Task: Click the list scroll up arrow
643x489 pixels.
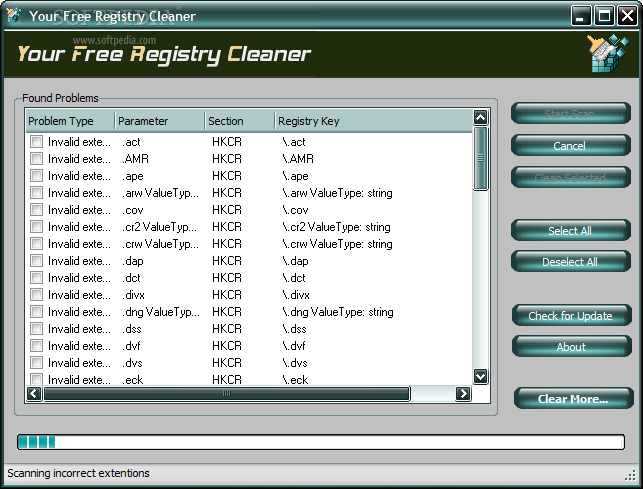Action: (x=480, y=118)
